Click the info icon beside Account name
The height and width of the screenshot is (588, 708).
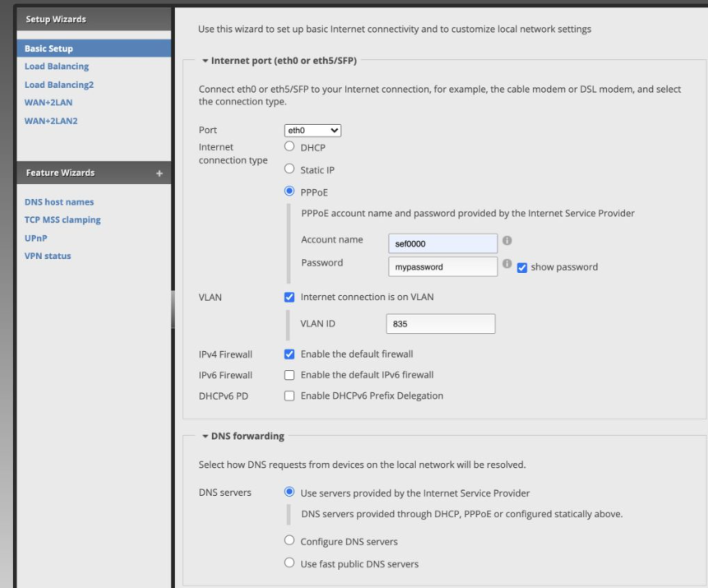(x=507, y=242)
